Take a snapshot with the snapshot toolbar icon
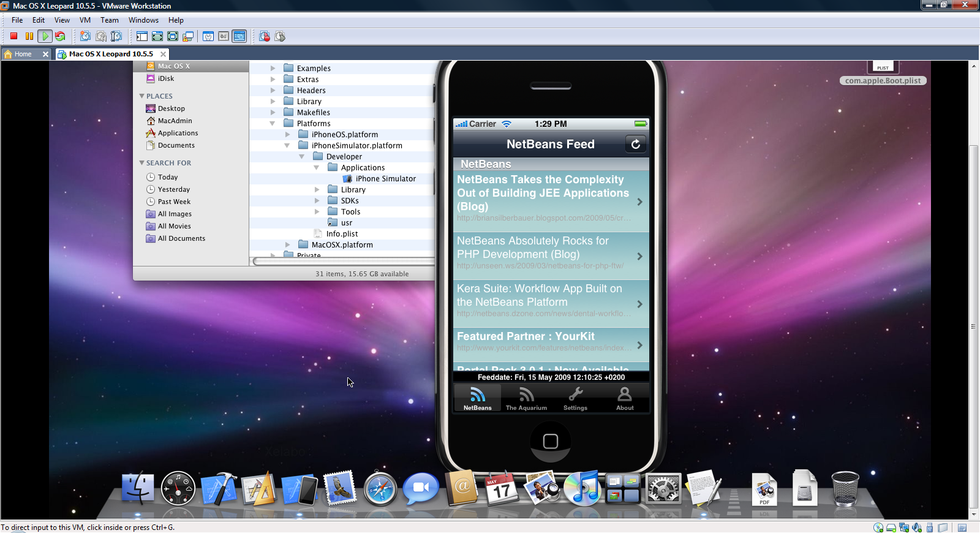 85,36
